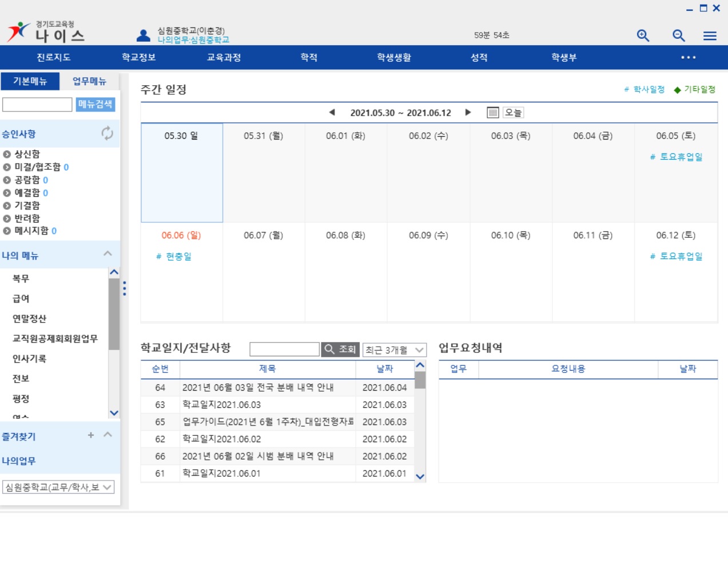The width and height of the screenshot is (728, 572).
Task: Open the 성적 menu
Action: (x=479, y=57)
